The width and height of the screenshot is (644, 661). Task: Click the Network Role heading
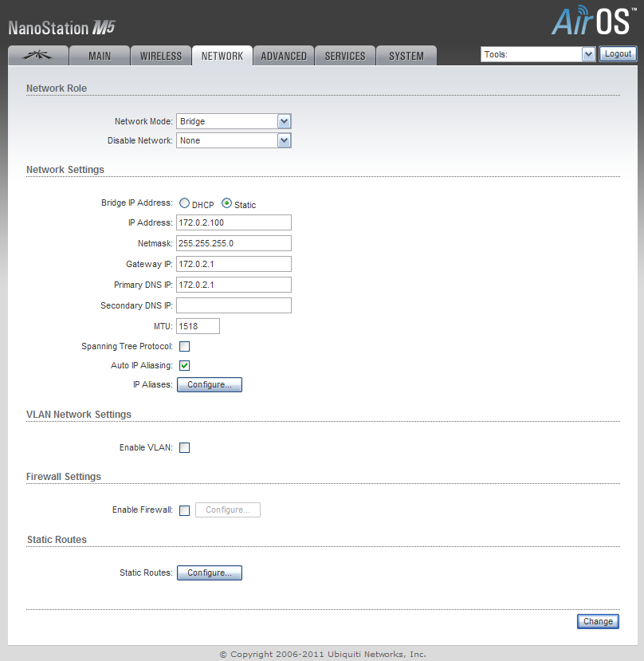tap(57, 88)
